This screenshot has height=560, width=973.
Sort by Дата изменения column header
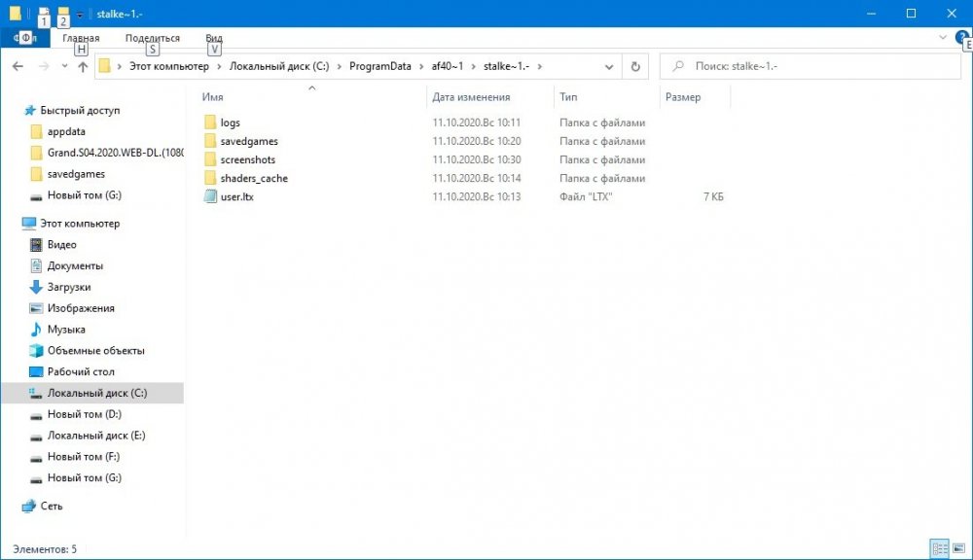(472, 97)
